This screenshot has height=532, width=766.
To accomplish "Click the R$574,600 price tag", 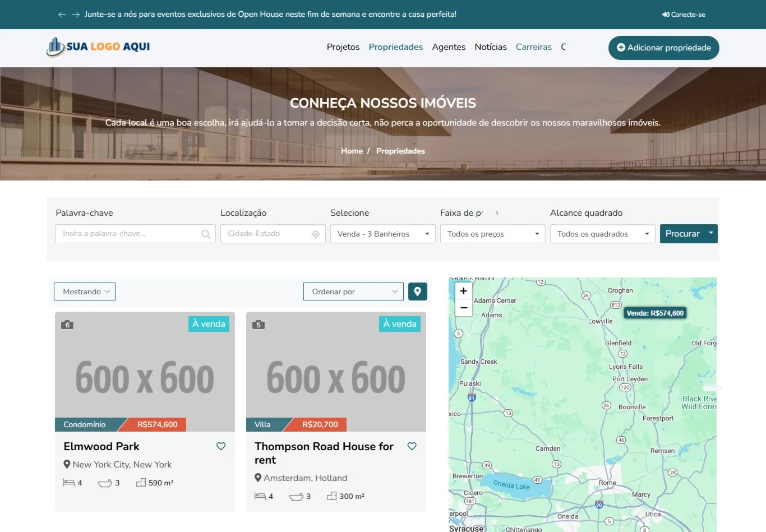I will [x=157, y=424].
